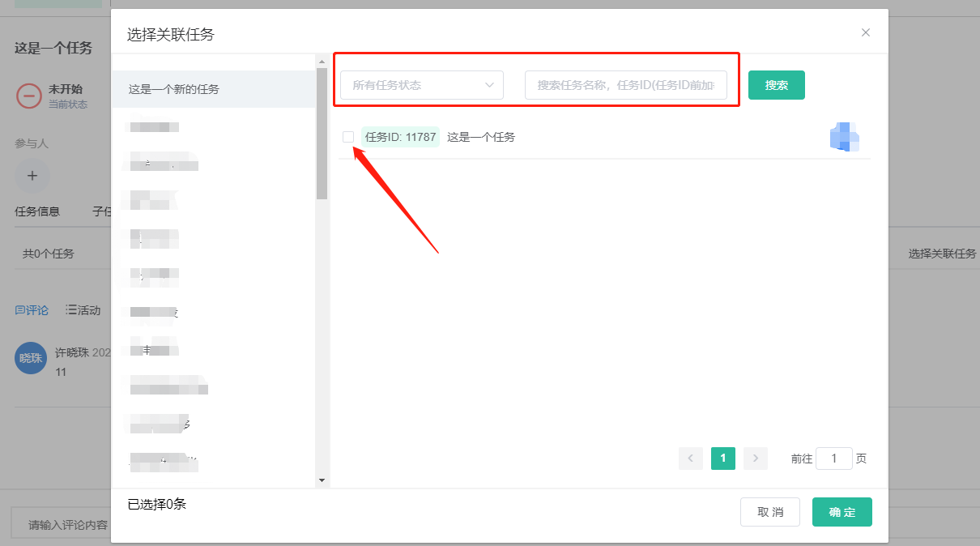Open the 所有任务状态 dropdown
980x546 pixels.
[x=422, y=85]
